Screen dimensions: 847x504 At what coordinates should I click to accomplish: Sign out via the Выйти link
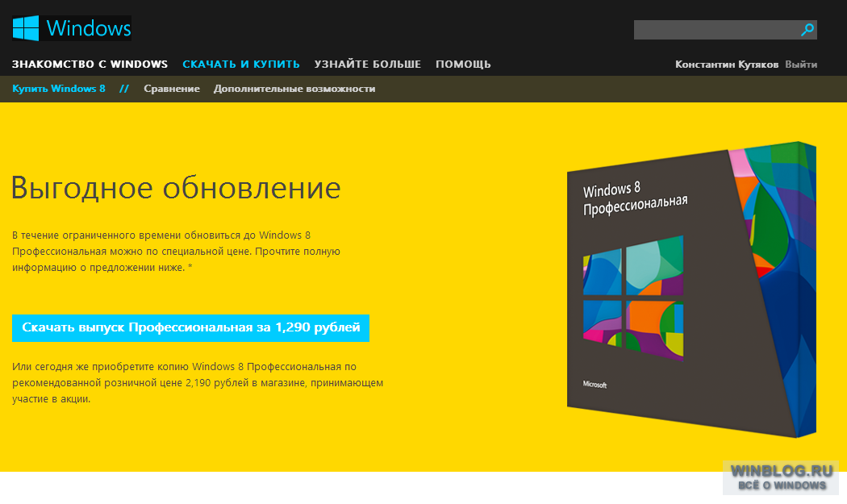coord(801,65)
